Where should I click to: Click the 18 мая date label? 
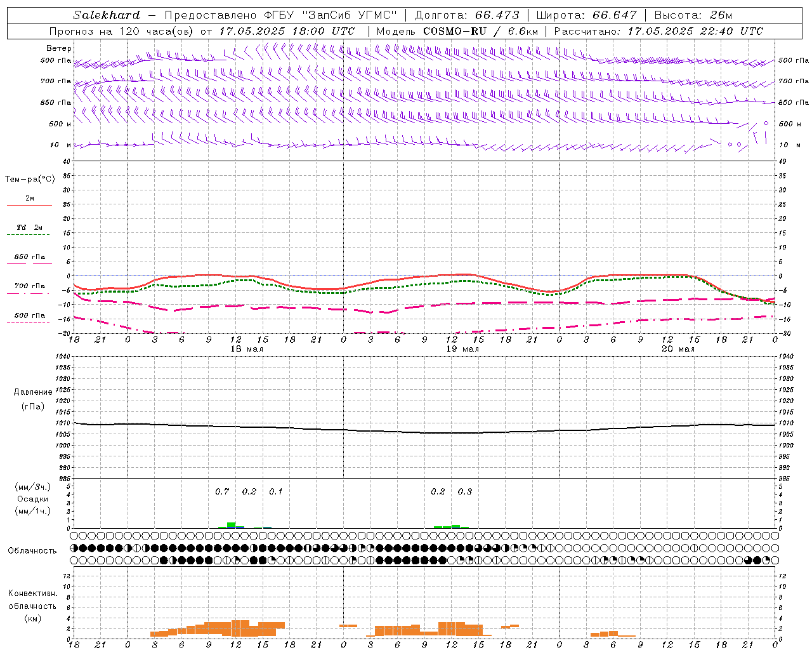[x=247, y=349]
